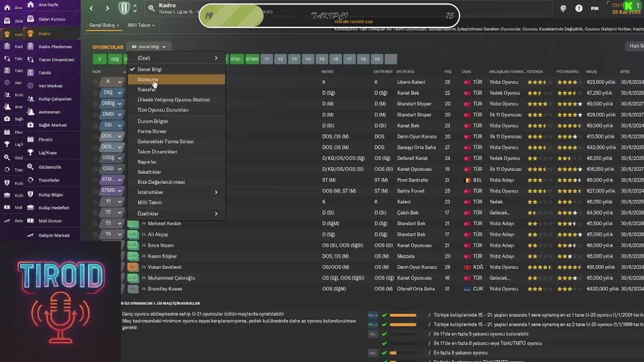Go forward with the right arrow
This screenshot has width=644, height=362.
click(x=107, y=8)
